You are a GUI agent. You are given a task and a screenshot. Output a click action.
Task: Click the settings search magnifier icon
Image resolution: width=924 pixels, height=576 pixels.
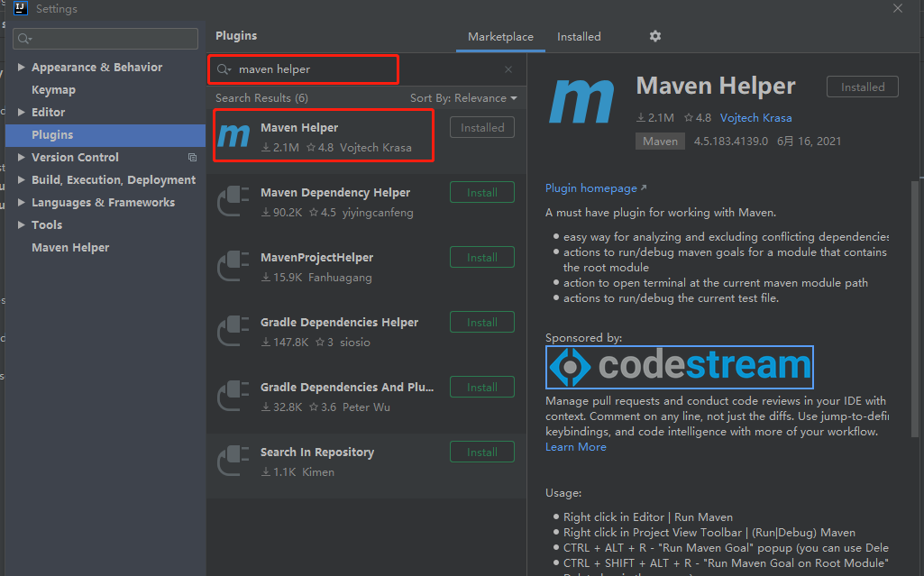[x=24, y=39]
